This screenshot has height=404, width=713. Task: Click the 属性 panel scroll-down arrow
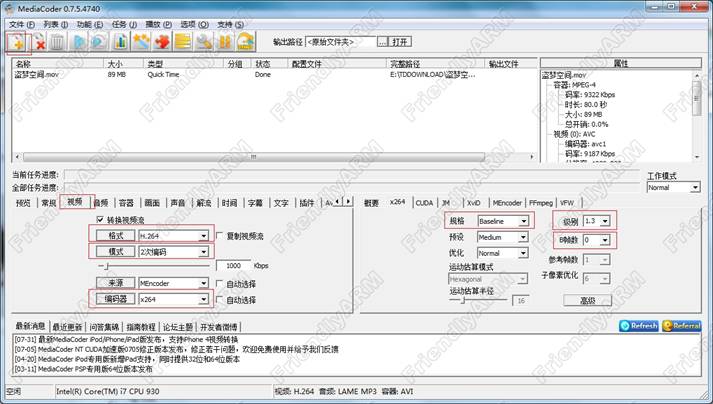coord(697,157)
